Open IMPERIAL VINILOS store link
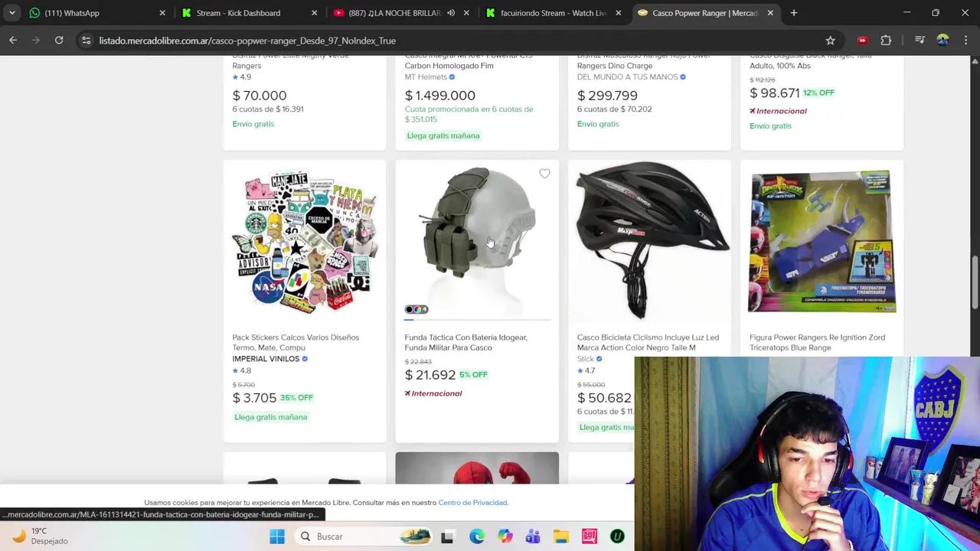The height and width of the screenshot is (551, 980). [x=266, y=359]
